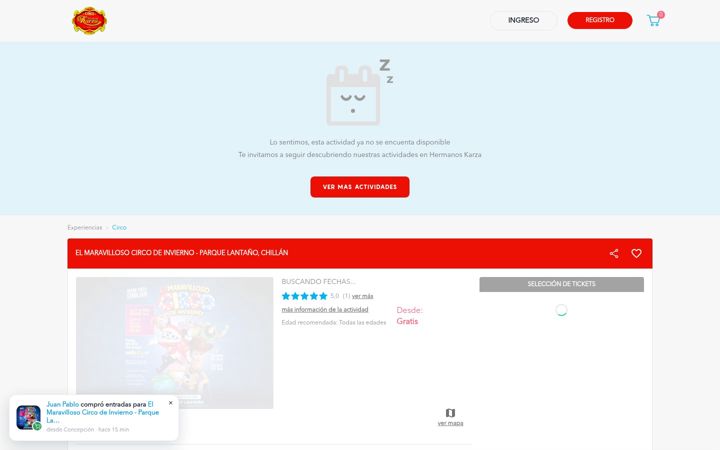Click the event title in red header
720x450 pixels.
click(x=182, y=253)
